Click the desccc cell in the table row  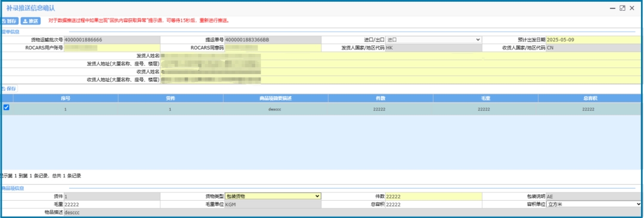point(275,109)
